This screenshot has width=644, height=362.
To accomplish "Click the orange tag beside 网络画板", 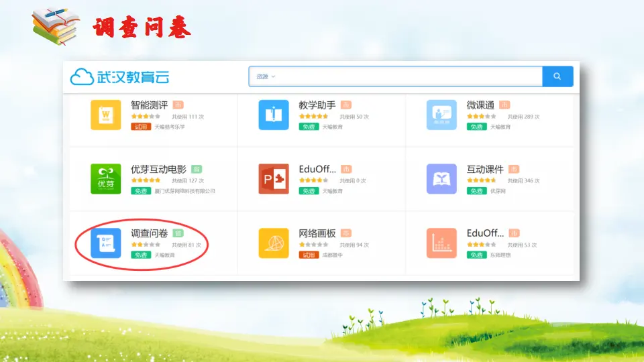I will pyautogui.click(x=346, y=233).
